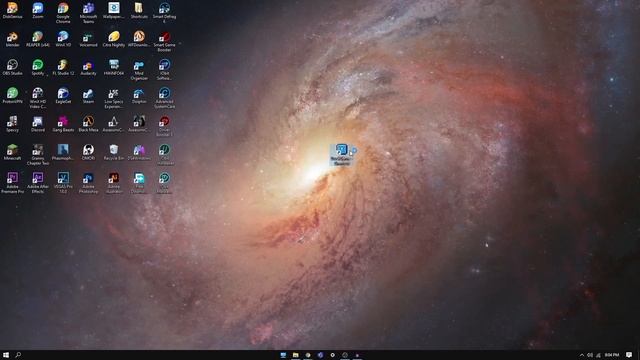Image resolution: width=640 pixels, height=360 pixels.
Task: Select the Audacity desktop icon
Action: [x=88, y=67]
